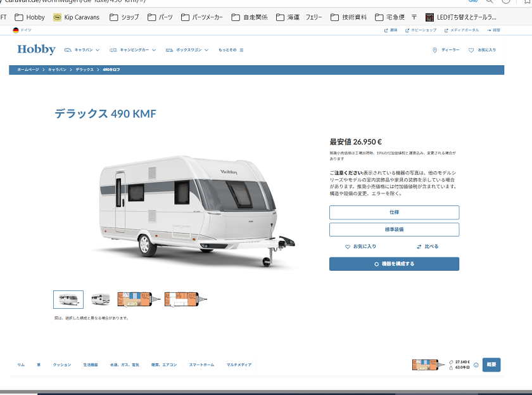Select the クッション tab

pos(62,365)
